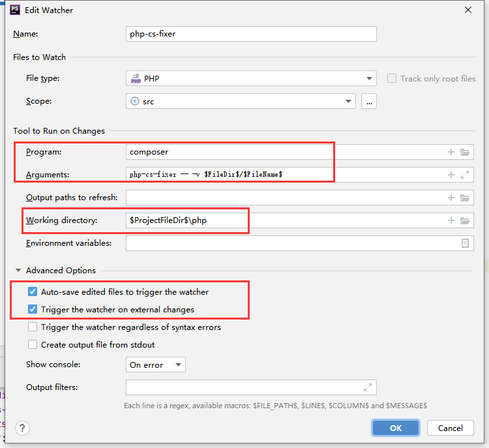
Task: Browse folder icon for Program field
Action: point(465,152)
